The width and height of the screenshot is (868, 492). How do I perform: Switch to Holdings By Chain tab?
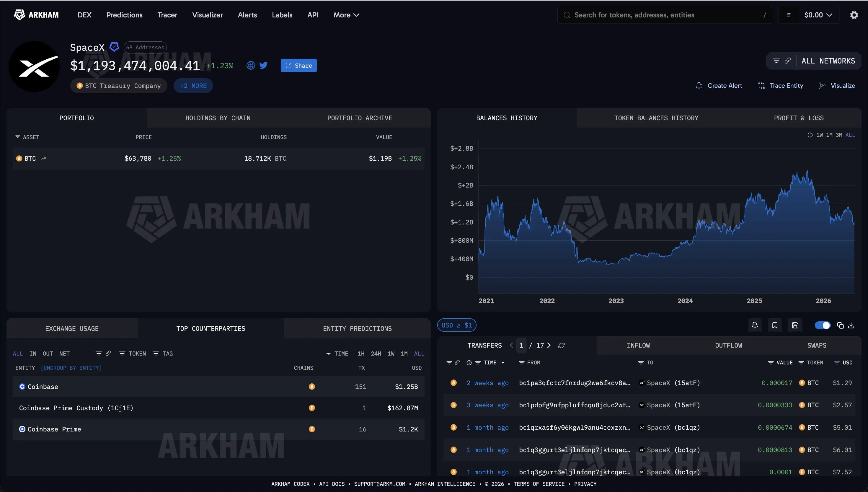click(x=218, y=118)
